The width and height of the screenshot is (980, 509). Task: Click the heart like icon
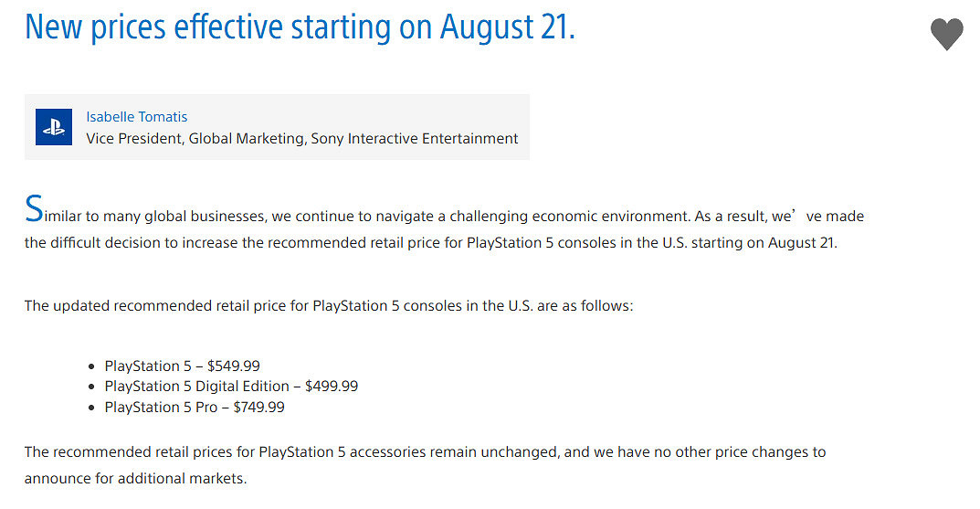click(x=946, y=35)
